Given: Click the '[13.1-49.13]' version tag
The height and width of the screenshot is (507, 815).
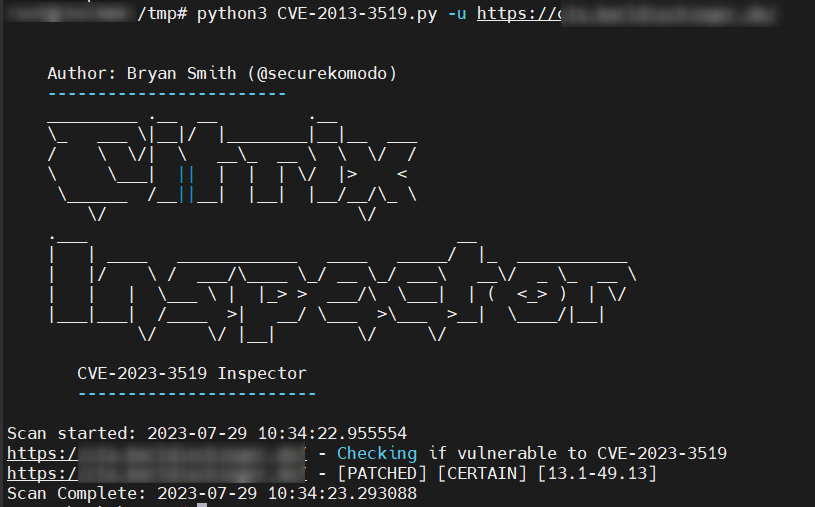Looking at the screenshot, I should click(x=597, y=474).
